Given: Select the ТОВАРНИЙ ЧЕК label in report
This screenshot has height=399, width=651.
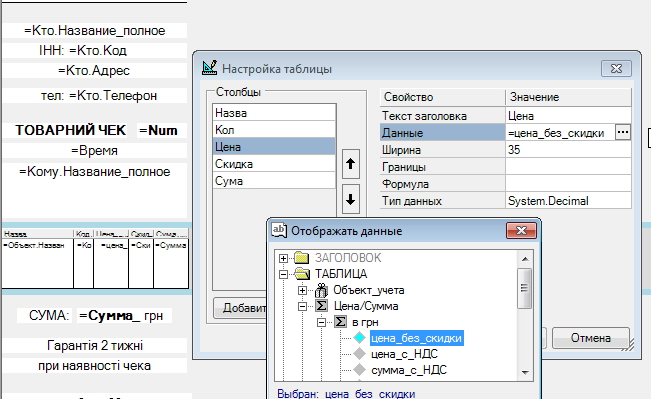Looking at the screenshot, I should pos(71,130).
